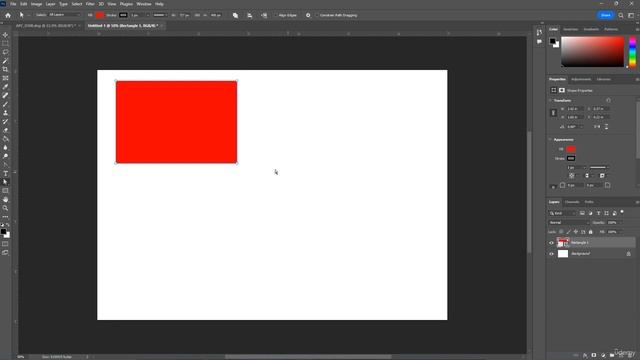Click the Fill red swatch in Appearance

571,149
